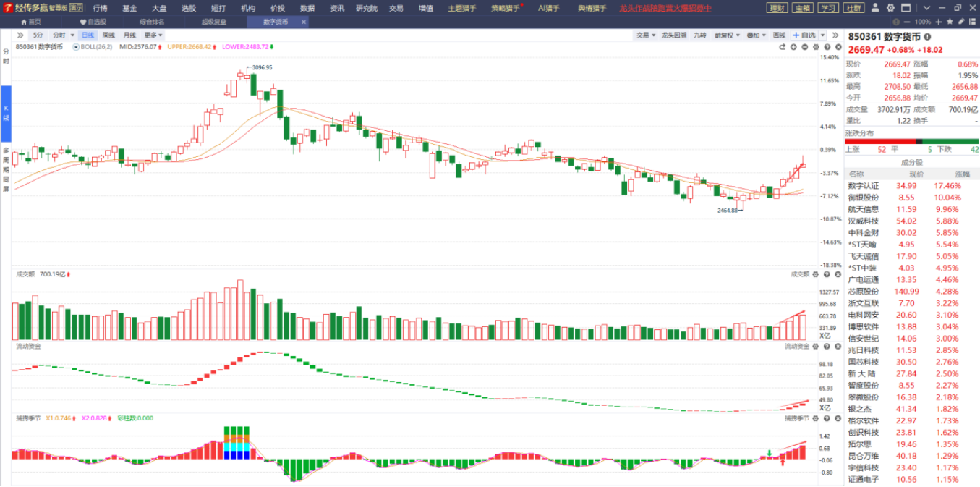Open settings gear in the title bar
The height and width of the screenshot is (487, 980).
pyautogui.click(x=890, y=8)
